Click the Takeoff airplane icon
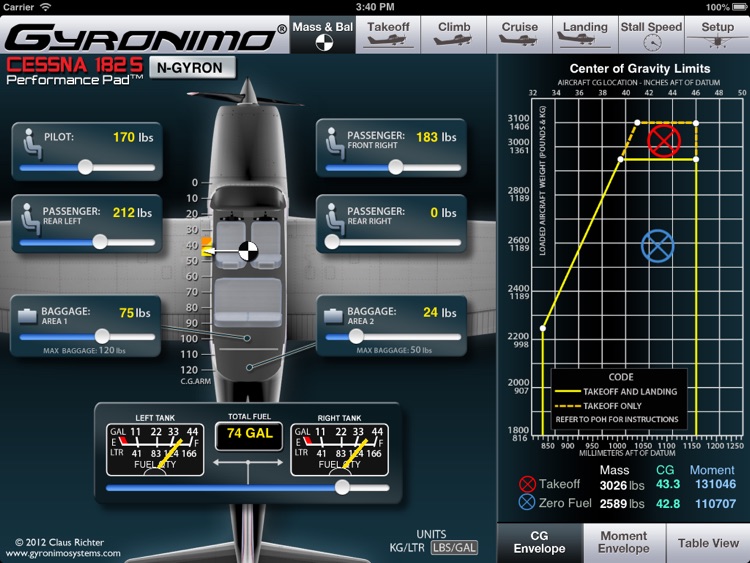The height and width of the screenshot is (563, 750). click(x=388, y=40)
